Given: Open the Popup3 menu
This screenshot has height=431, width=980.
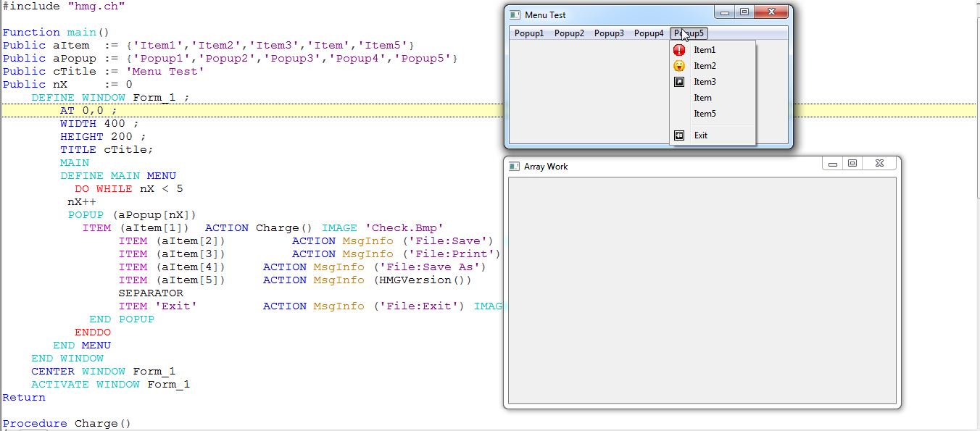Looking at the screenshot, I should 609,33.
